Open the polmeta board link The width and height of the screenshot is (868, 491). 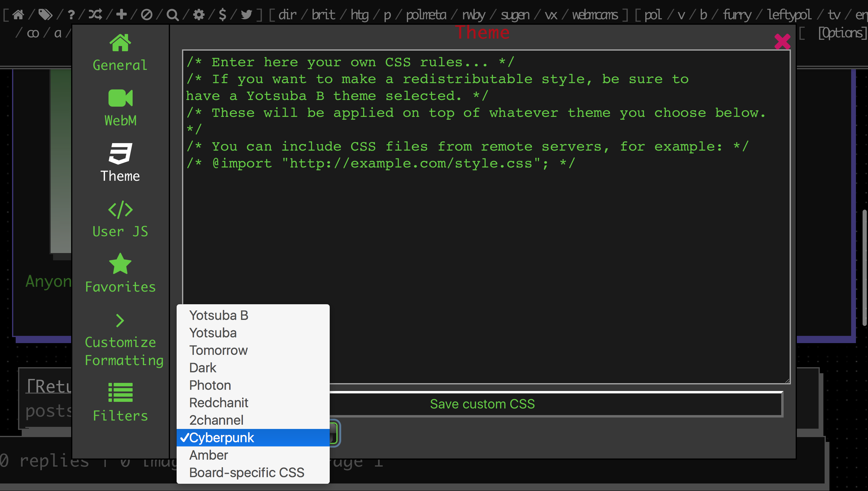(x=426, y=15)
